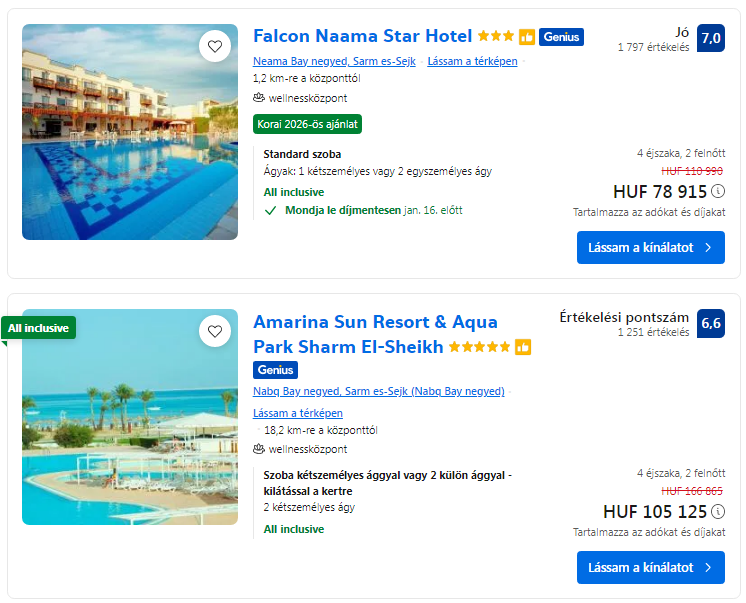Click the 6,6 review score badge
Screen dimensions: 746x603
710,324
